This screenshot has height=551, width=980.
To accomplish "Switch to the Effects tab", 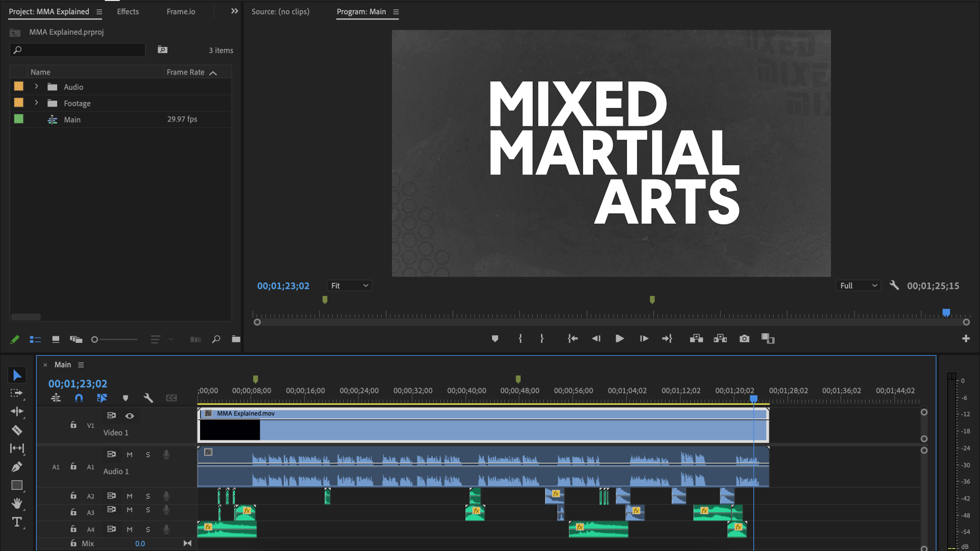I will (x=128, y=11).
